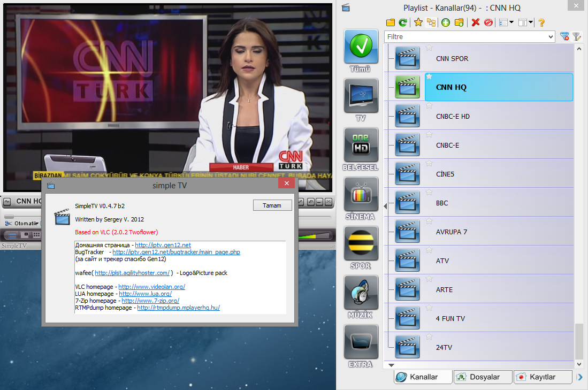Click the waveform icon beside CNN HQ title
Screen dimensions: 588x390
7,202
